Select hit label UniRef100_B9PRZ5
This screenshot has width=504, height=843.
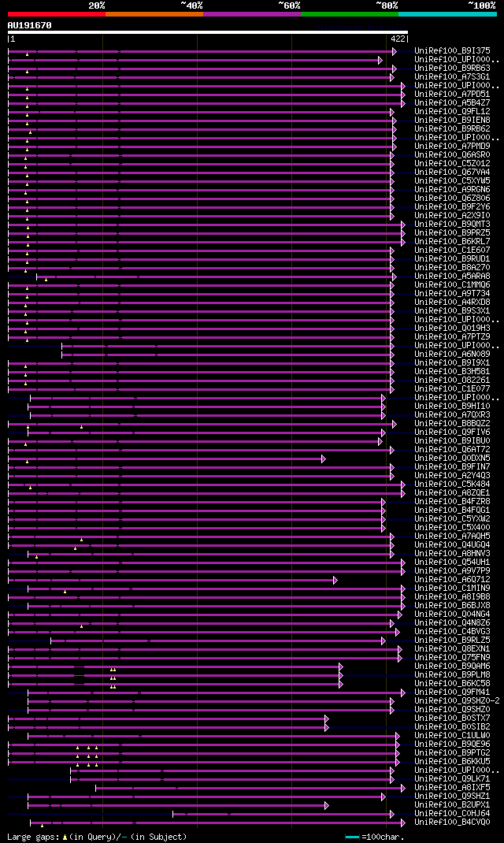click(452, 232)
